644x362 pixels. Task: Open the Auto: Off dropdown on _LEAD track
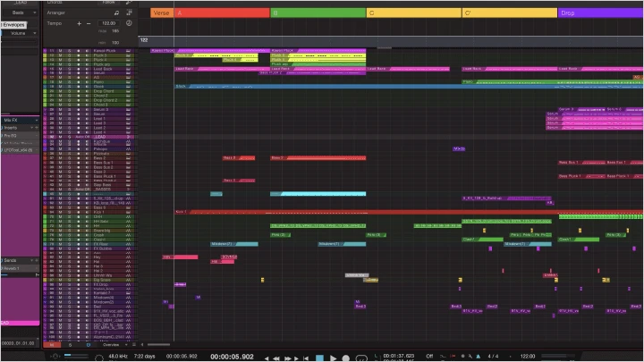click(81, 137)
